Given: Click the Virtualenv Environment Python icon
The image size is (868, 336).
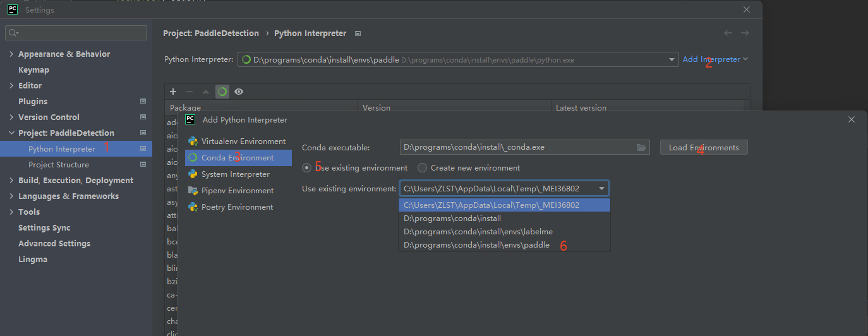Looking at the screenshot, I should coord(193,141).
